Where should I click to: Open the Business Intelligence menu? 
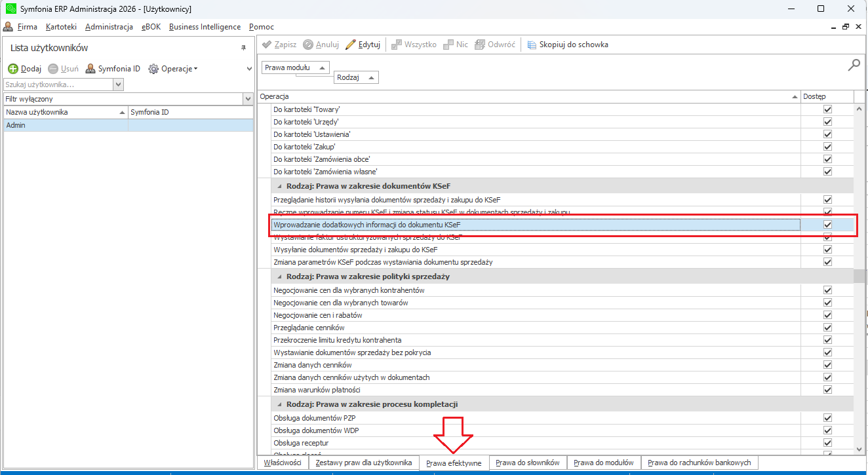click(204, 27)
